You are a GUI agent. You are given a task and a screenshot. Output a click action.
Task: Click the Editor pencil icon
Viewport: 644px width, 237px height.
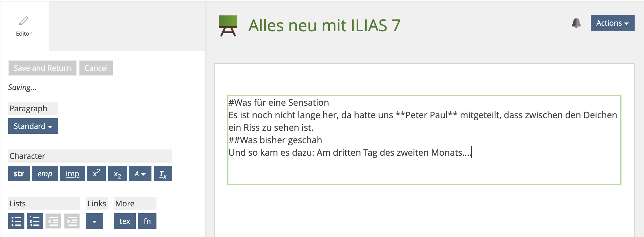tap(24, 21)
